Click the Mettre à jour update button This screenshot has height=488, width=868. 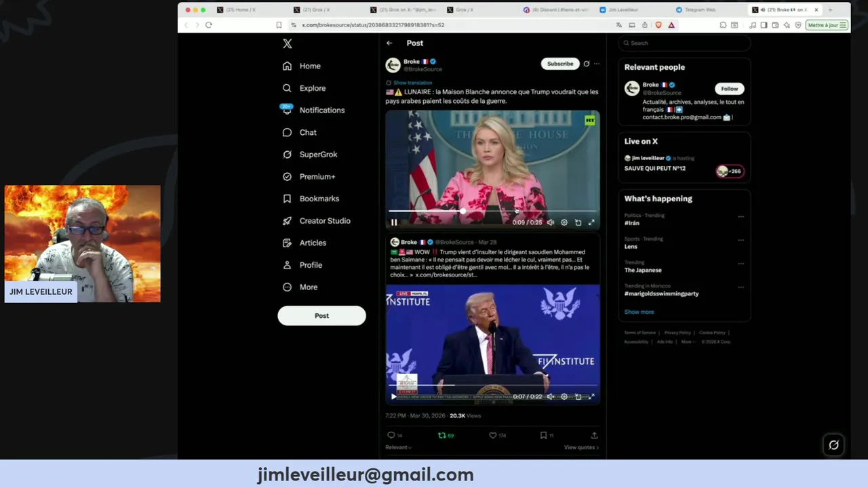point(827,25)
